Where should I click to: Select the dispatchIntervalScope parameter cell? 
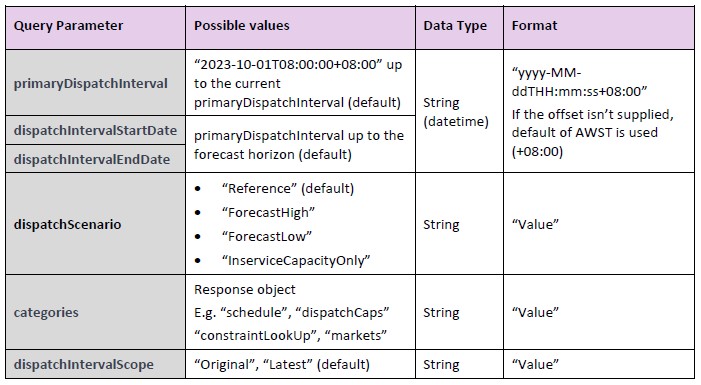click(x=95, y=364)
